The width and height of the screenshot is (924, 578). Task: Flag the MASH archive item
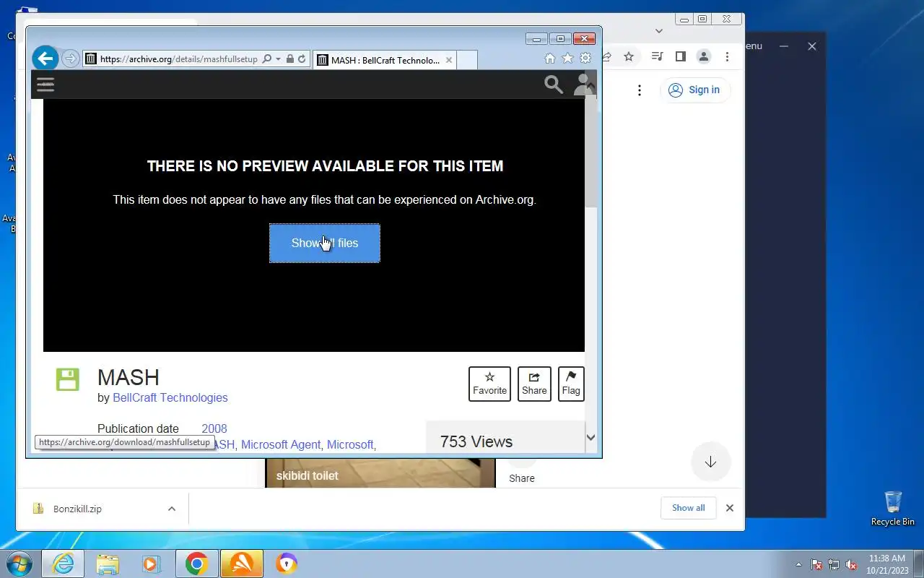pos(571,384)
